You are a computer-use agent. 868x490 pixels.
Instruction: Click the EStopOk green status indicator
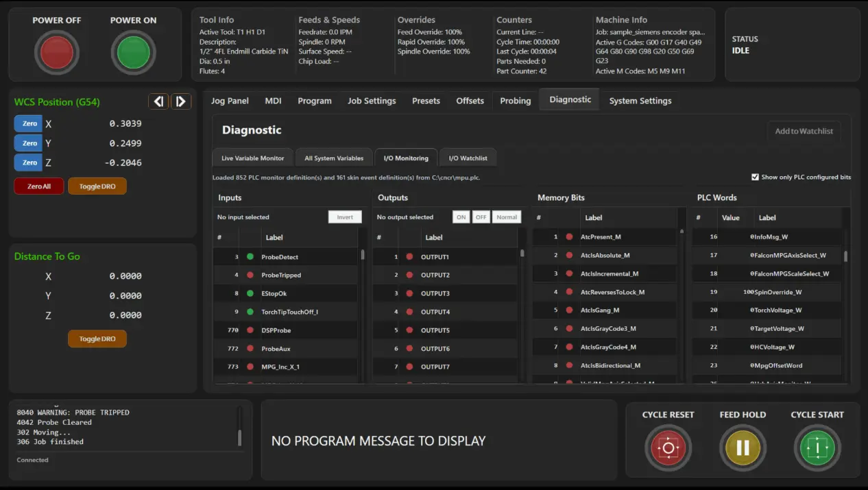coord(250,293)
